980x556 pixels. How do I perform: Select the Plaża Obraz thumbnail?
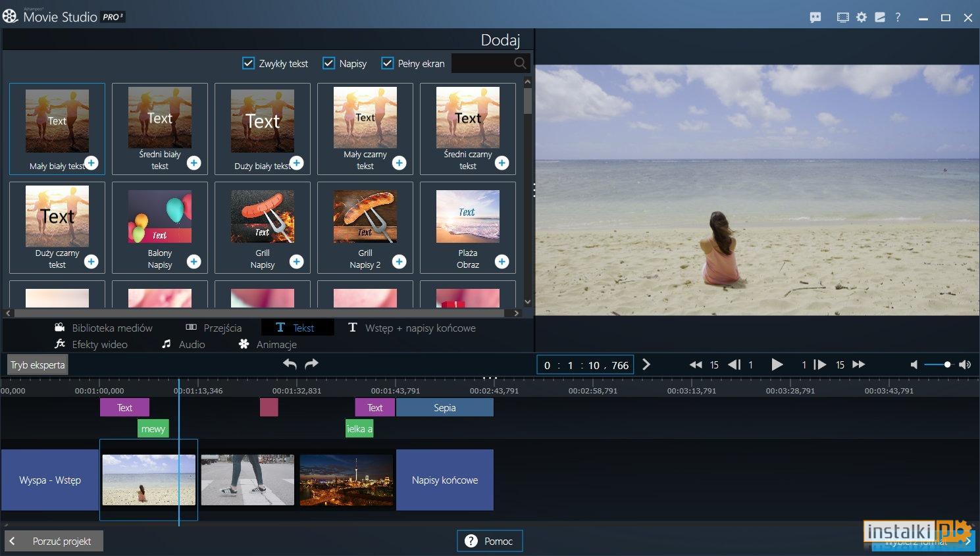coord(468,216)
